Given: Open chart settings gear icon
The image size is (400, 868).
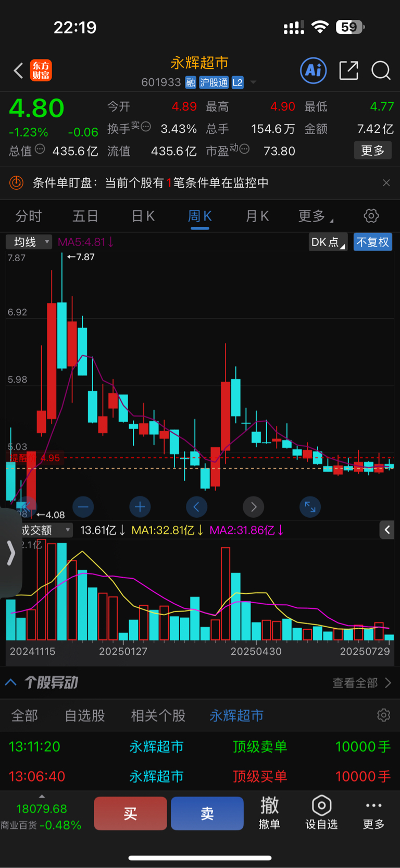Looking at the screenshot, I should [371, 216].
